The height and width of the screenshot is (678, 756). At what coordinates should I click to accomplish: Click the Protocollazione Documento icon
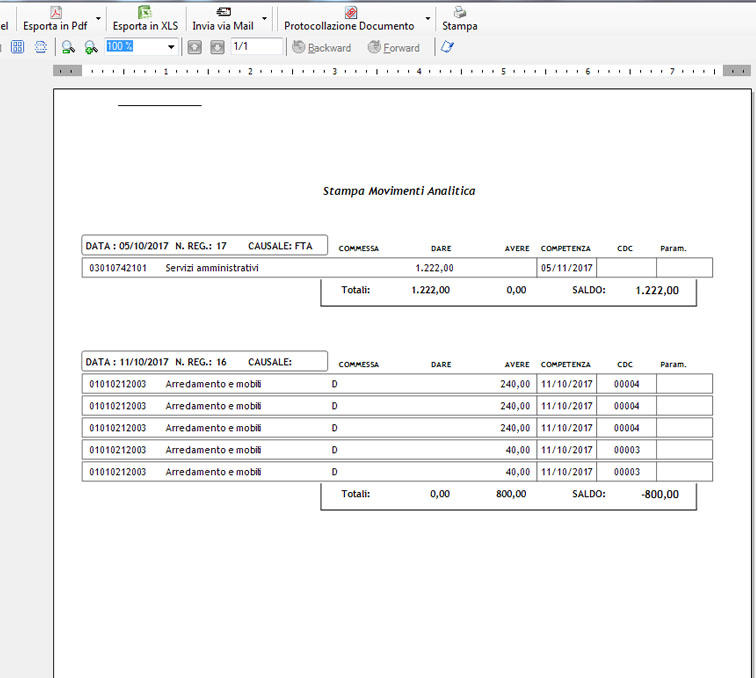tap(351, 12)
